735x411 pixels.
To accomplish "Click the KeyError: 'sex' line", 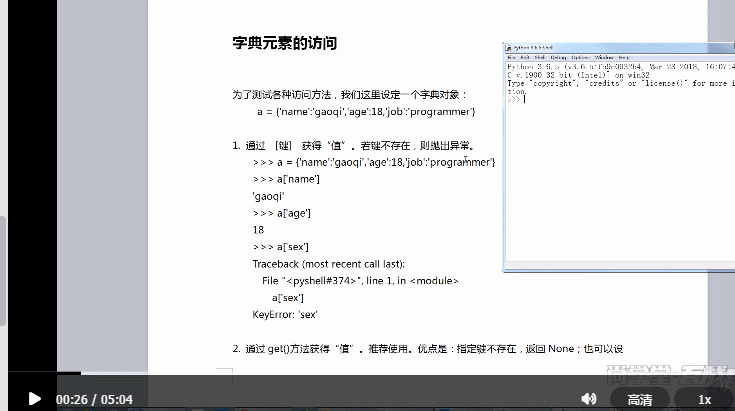I will 285,314.
